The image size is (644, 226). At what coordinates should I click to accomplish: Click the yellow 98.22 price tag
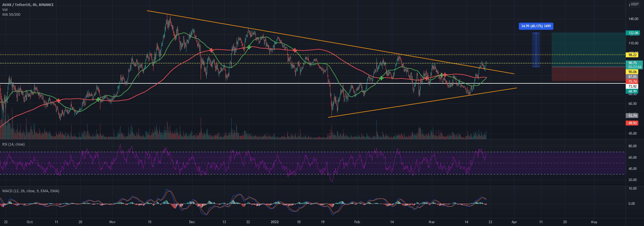[x=632, y=55]
